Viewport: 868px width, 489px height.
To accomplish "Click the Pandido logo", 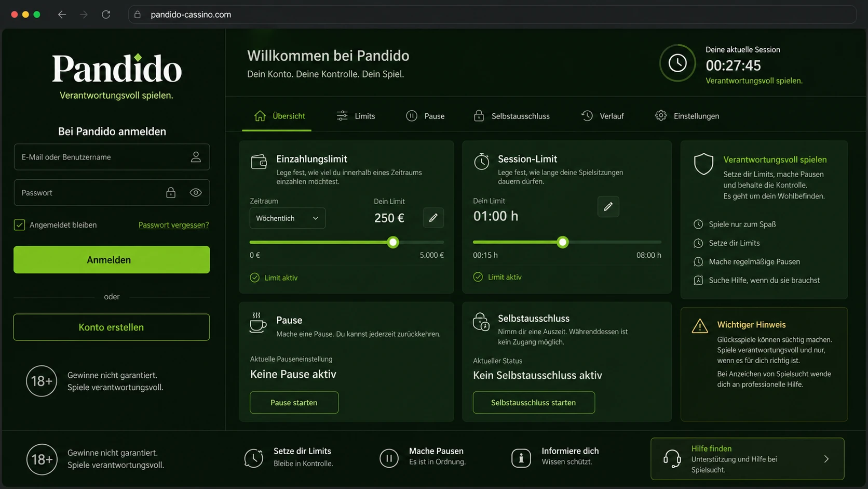I will point(117,69).
